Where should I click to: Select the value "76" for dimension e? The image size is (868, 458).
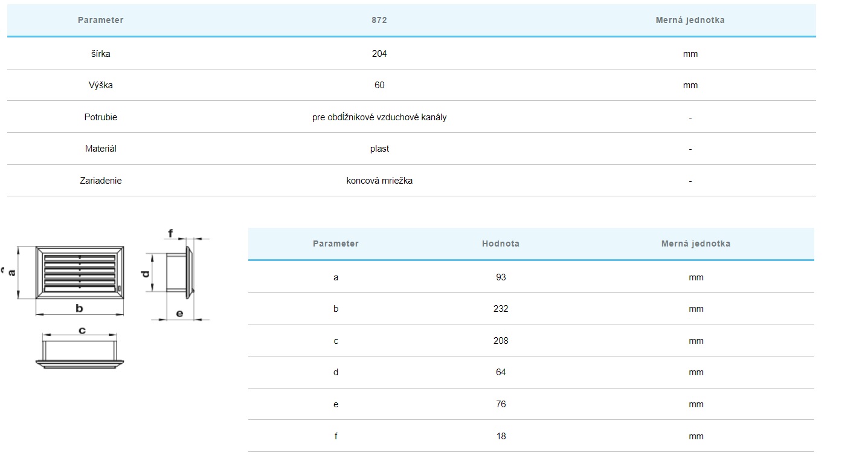(500, 404)
